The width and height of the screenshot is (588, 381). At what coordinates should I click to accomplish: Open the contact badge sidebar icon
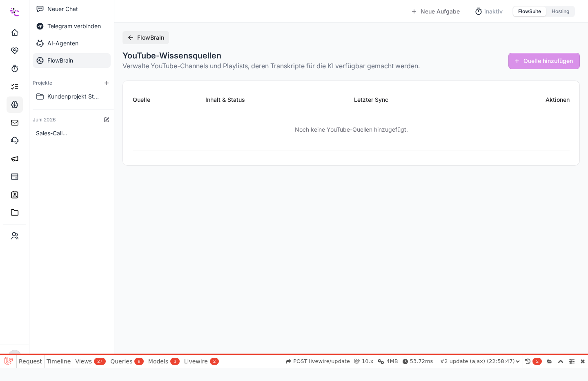tap(15, 195)
